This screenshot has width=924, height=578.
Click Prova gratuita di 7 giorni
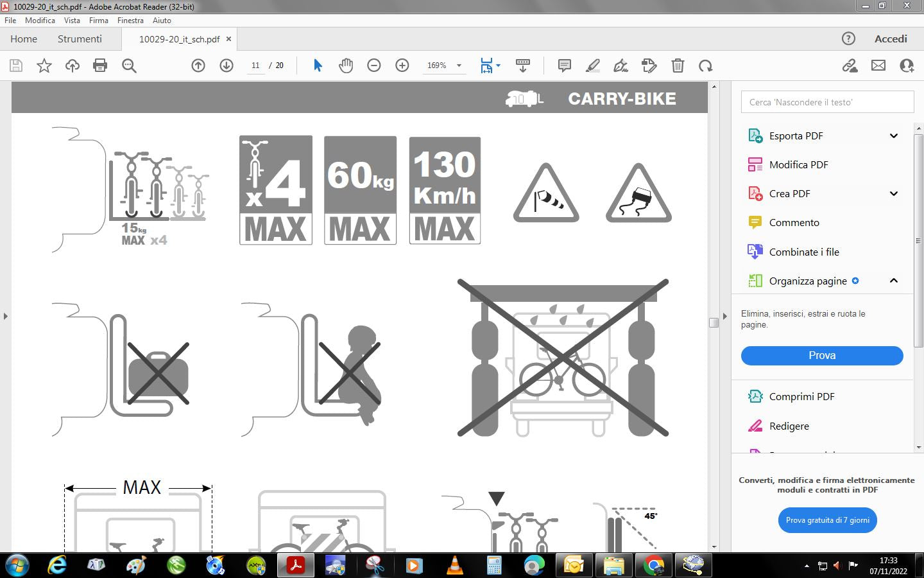[x=827, y=520]
